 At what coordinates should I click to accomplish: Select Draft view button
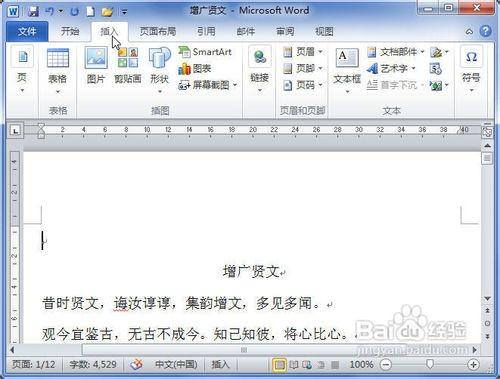click(335, 365)
